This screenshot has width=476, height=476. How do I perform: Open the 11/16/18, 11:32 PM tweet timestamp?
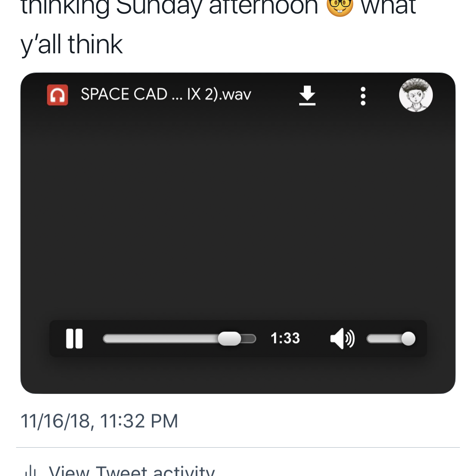(99, 421)
